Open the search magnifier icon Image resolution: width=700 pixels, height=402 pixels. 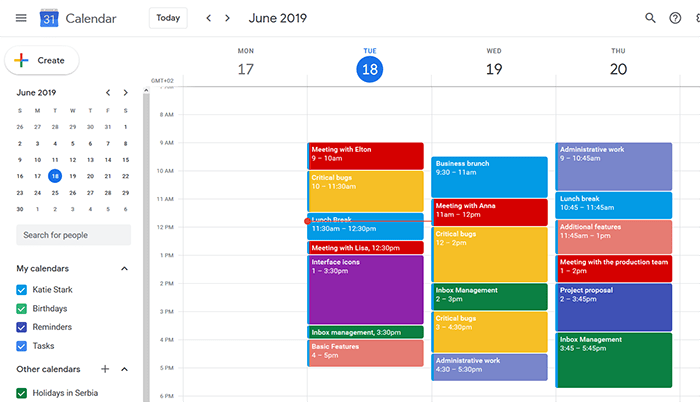point(650,18)
